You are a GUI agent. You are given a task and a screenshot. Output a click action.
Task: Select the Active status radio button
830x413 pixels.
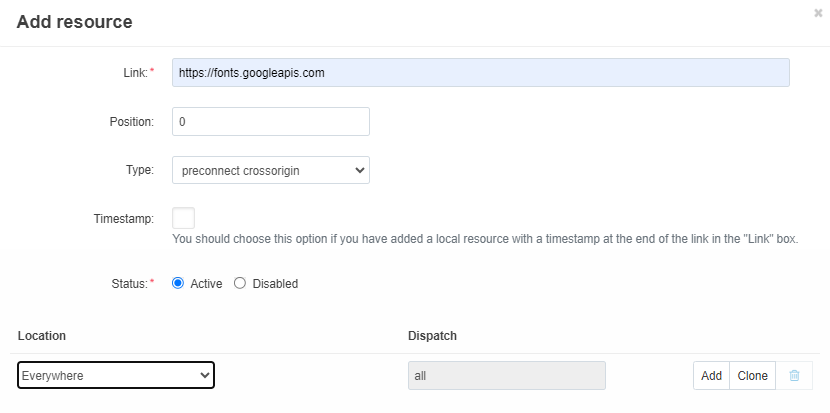click(x=178, y=283)
